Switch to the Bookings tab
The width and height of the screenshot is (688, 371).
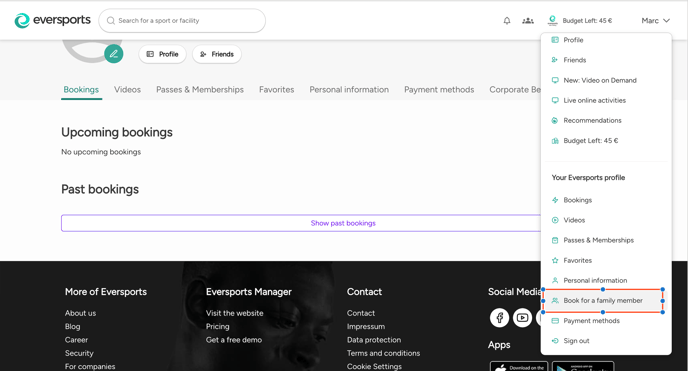pos(81,89)
